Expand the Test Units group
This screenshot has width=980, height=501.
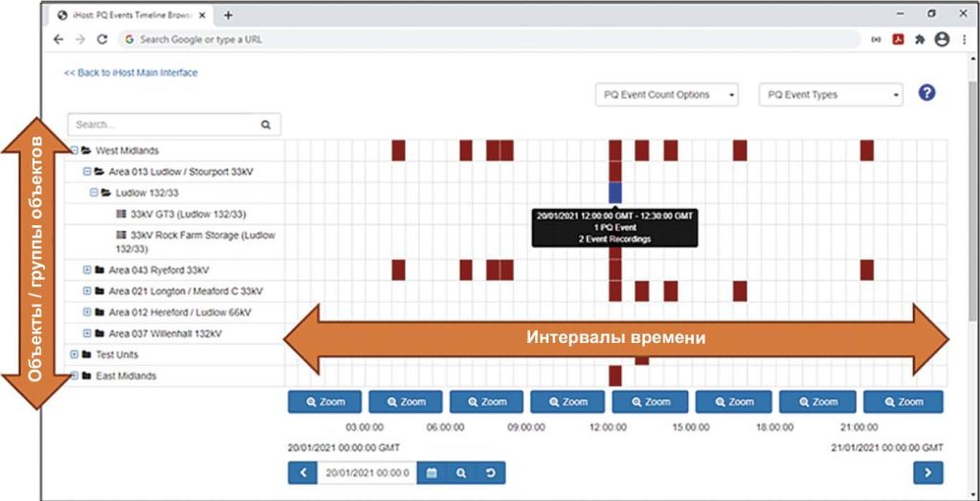(74, 354)
